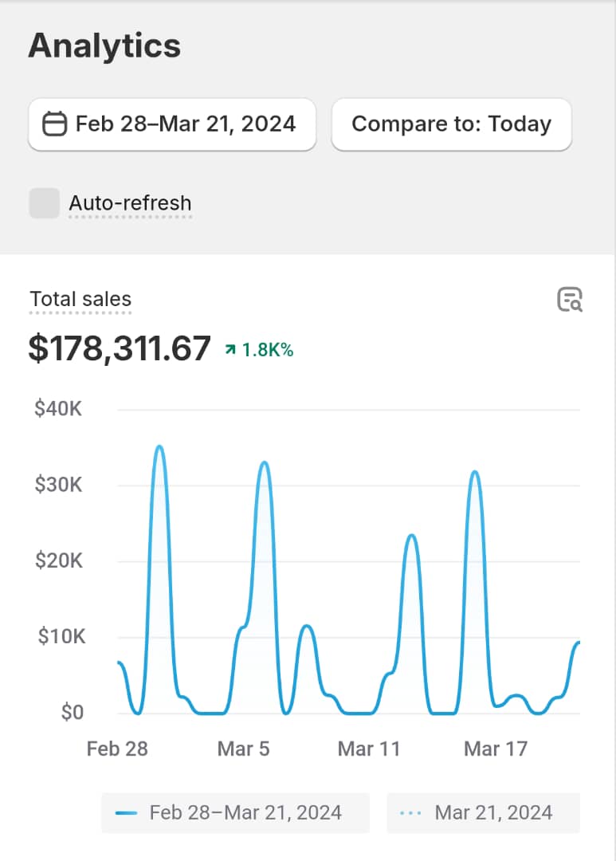Enable the Auto-refresh checkbox
616x861 pixels.
click(x=45, y=203)
